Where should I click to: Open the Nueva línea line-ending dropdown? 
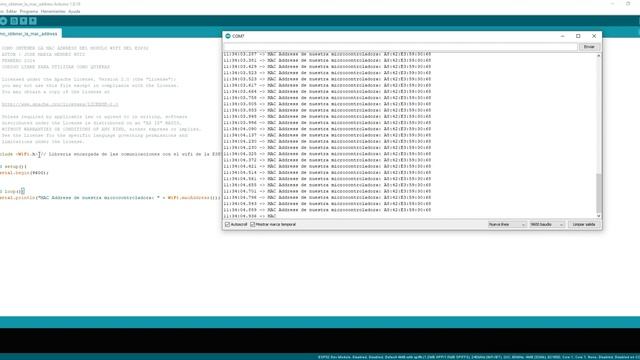point(507,224)
